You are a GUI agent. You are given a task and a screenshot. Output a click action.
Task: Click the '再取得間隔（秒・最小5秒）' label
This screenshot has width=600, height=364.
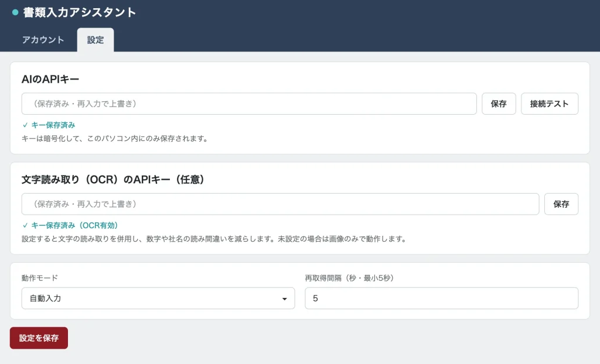pyautogui.click(x=350, y=278)
